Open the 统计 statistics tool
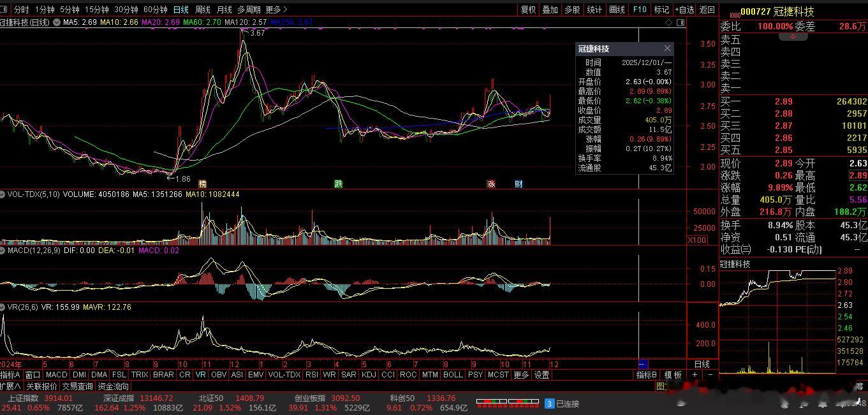Viewport: 868px width, 415px height. (x=594, y=10)
